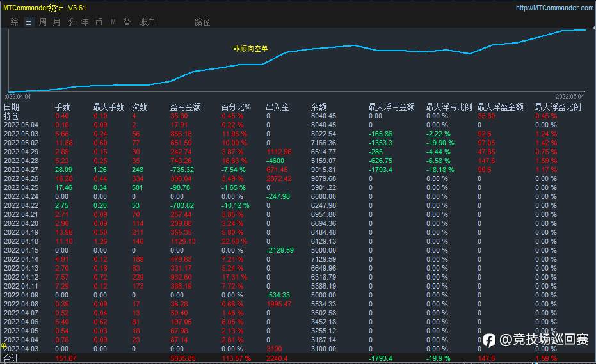Click the -19.90 % floating loss ratio
This screenshot has height=364, width=596.
coord(440,143)
